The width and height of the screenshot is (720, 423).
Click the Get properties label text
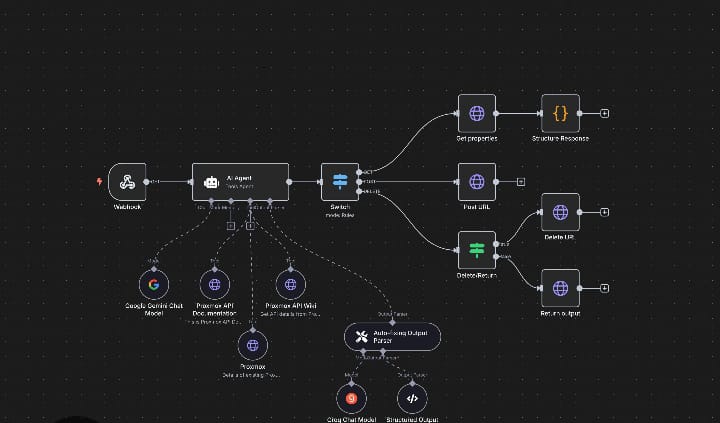[477, 138]
